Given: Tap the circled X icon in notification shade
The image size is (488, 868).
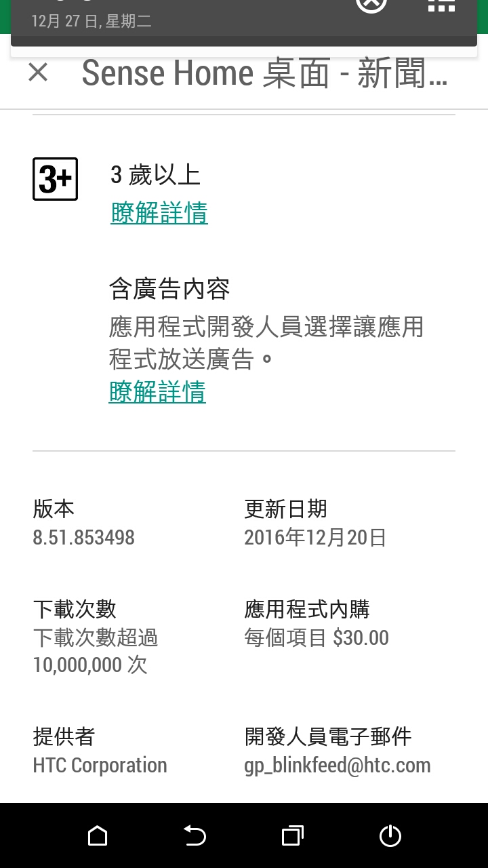Looking at the screenshot, I should point(371,5).
